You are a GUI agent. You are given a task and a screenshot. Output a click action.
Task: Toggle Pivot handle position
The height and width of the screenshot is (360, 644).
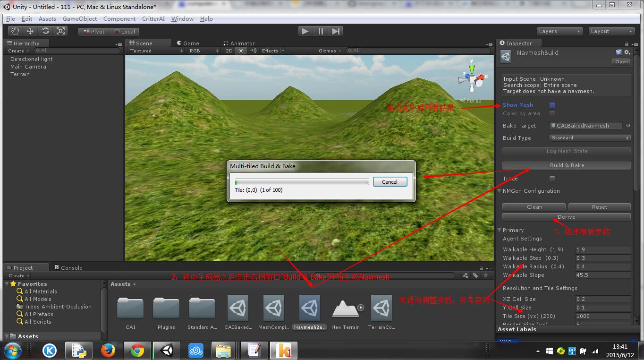tap(94, 32)
